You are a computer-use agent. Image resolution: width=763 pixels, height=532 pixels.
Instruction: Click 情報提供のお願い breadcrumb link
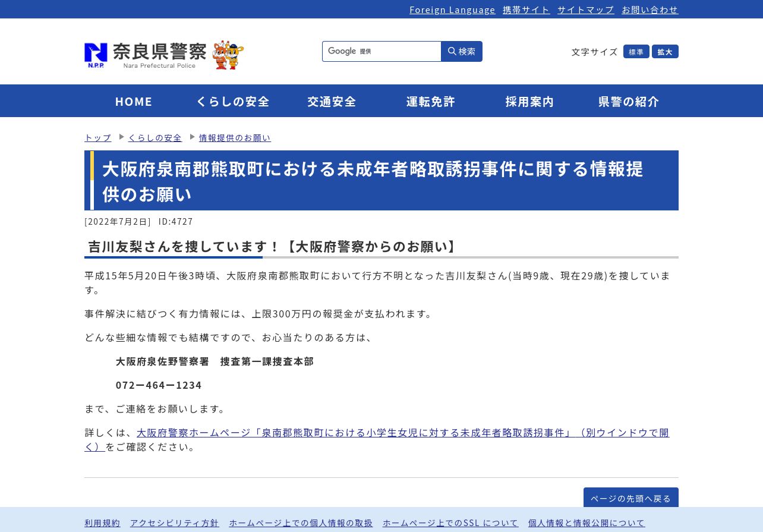tap(235, 138)
